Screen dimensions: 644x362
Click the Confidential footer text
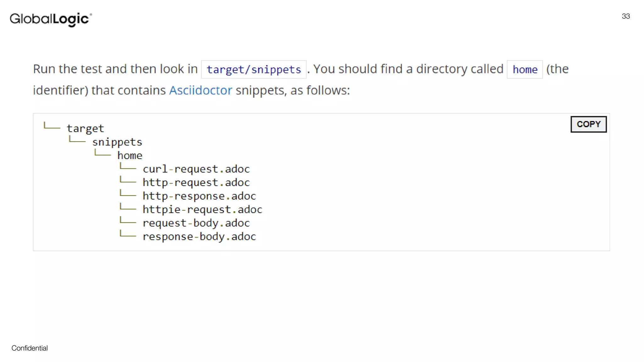[x=30, y=348]
